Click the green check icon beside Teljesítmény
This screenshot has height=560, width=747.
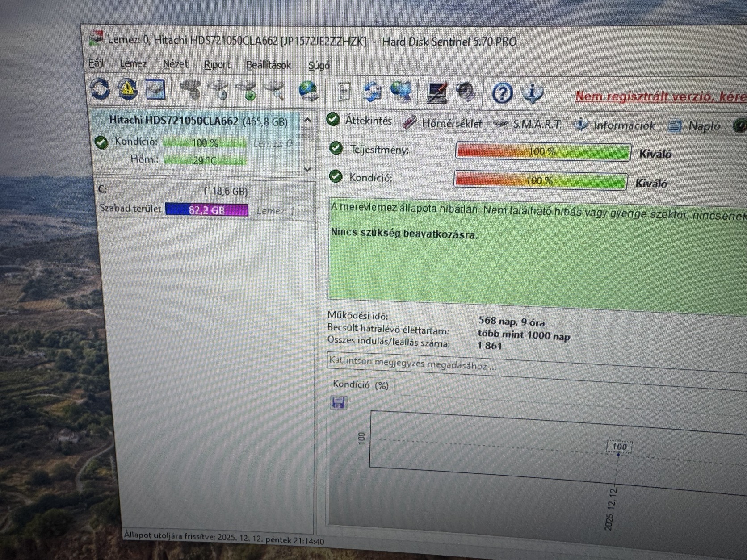pos(336,148)
